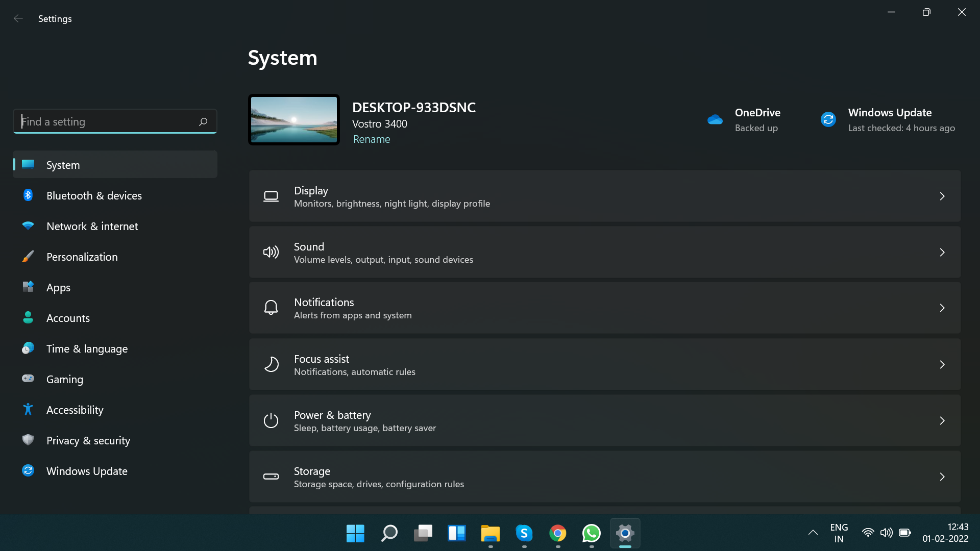This screenshot has height=551, width=980.
Task: Click the Privacy & security shield icon
Action: 28,440
